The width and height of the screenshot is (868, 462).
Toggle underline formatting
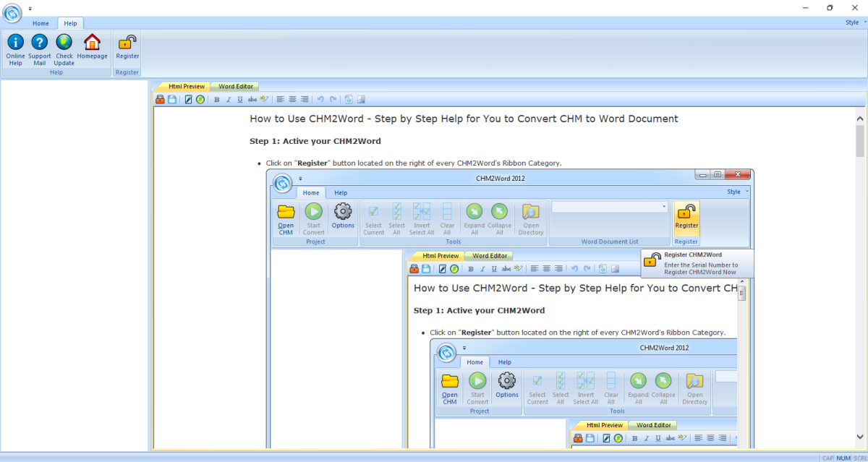tap(239, 100)
